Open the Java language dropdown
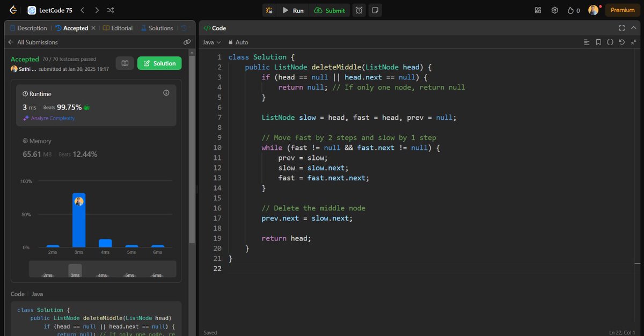Image resolution: width=644 pixels, height=336 pixels. coord(211,42)
